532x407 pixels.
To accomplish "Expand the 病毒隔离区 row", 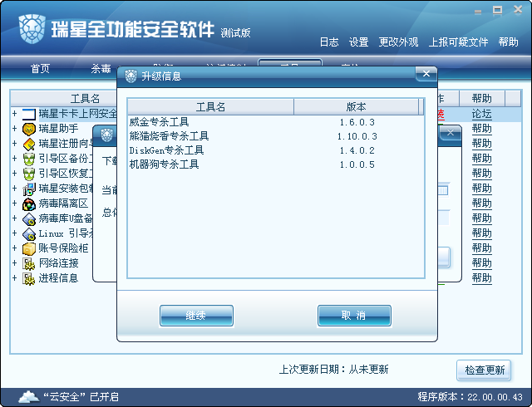I will pos(15,203).
